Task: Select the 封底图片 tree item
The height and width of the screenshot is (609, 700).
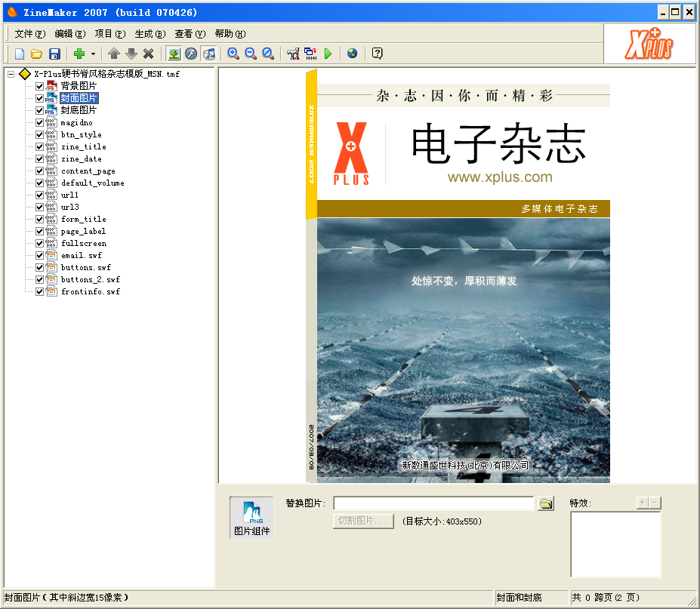Action: pyautogui.click(x=79, y=110)
